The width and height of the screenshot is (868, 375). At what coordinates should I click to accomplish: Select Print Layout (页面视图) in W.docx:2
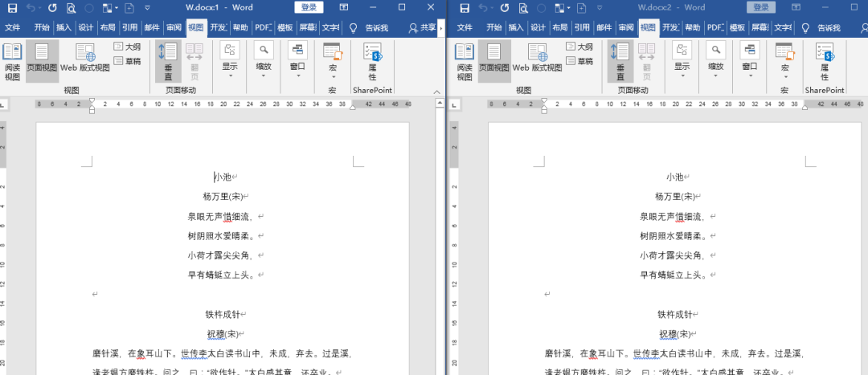point(494,62)
